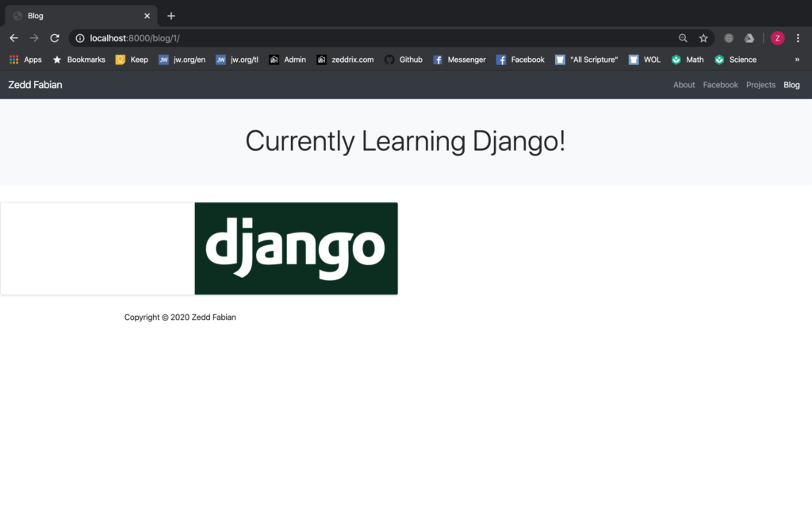Open the Projects navbar link
This screenshot has height=508, width=812.
coord(760,84)
